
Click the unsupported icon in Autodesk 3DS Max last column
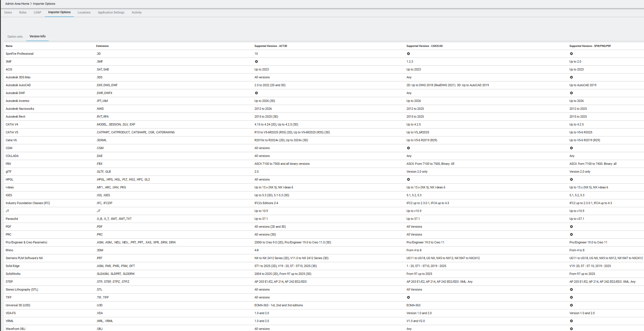click(x=571, y=77)
